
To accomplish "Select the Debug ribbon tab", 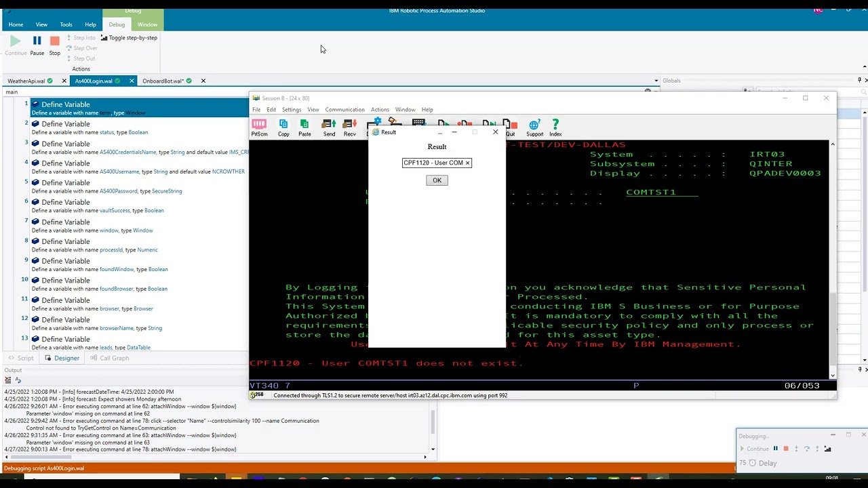I will 117,24.
